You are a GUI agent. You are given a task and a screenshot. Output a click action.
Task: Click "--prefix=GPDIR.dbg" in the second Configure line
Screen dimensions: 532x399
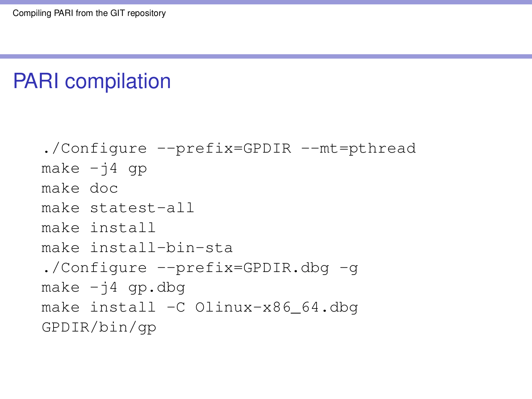click(x=243, y=268)
